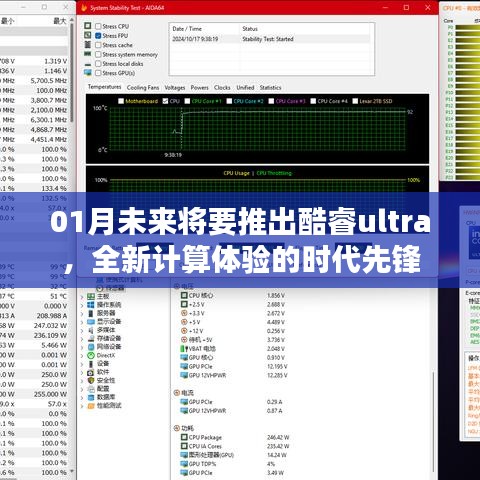
Task: Click the AIDA64 flame icon in title bar
Action: coord(84,8)
